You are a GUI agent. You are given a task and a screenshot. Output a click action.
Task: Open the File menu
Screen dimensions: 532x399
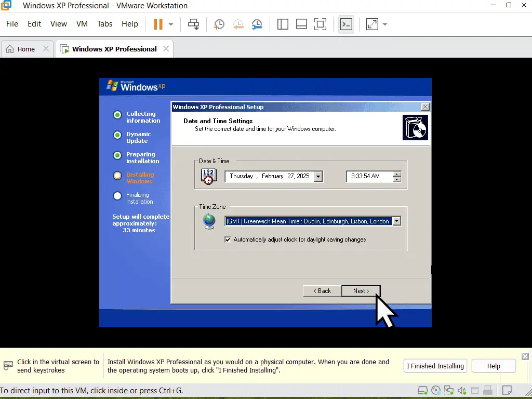pos(12,24)
